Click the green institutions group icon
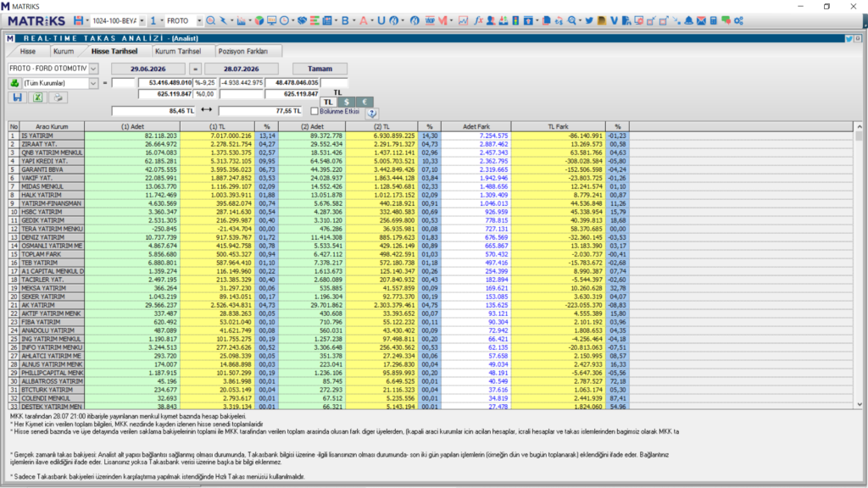The width and height of the screenshot is (868, 488). (x=14, y=83)
